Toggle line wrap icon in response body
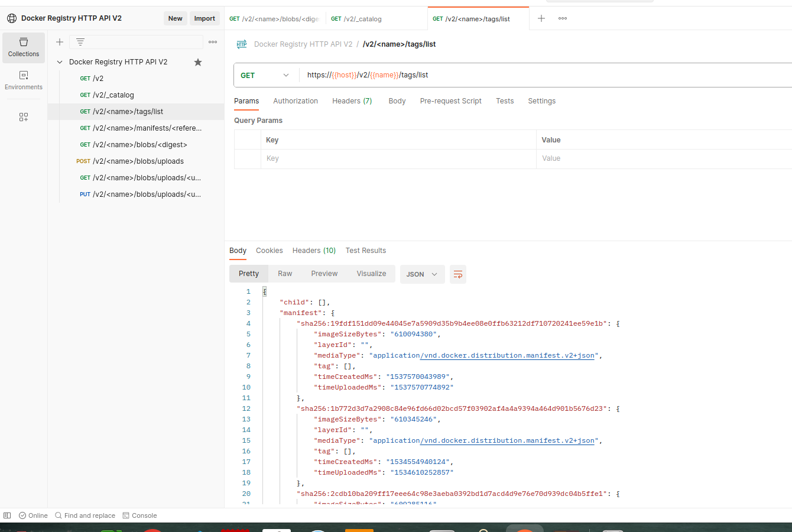This screenshot has width=792, height=532. (457, 274)
